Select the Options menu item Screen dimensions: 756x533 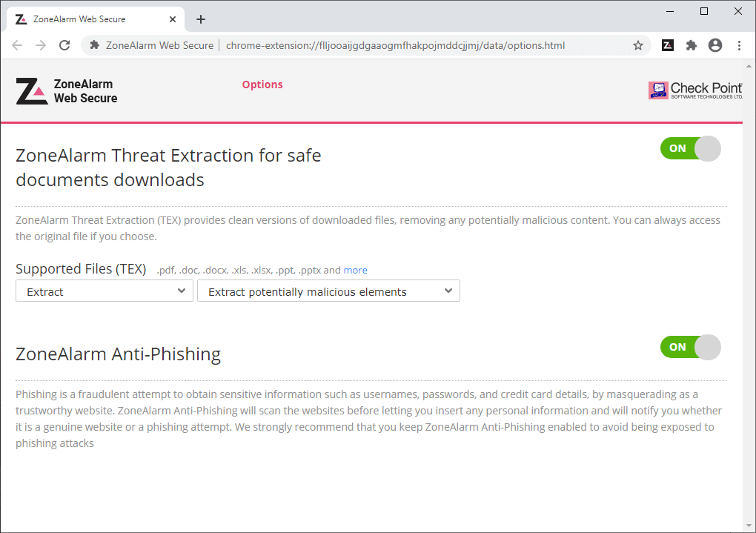[262, 85]
